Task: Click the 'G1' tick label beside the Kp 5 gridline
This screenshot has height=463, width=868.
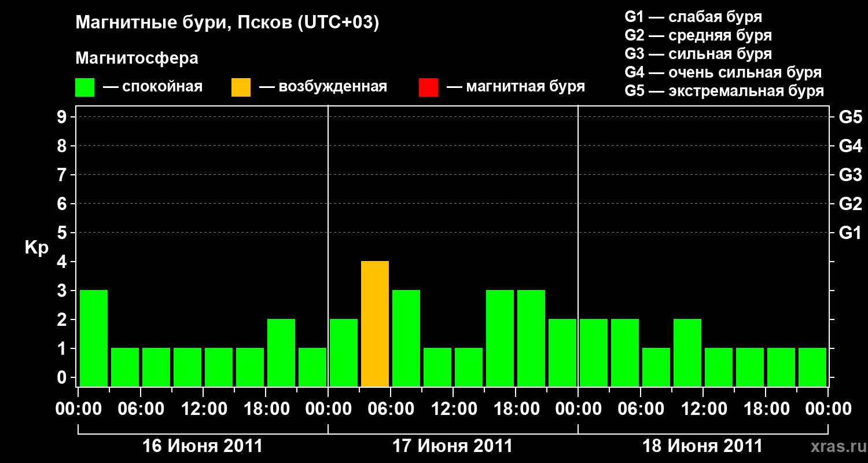Action: click(x=850, y=233)
